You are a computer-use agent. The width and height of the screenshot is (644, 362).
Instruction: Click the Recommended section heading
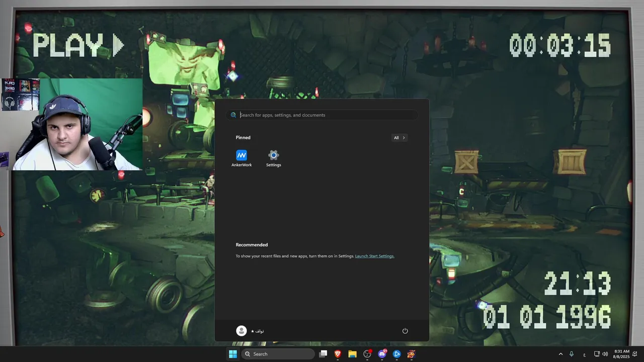point(252,245)
